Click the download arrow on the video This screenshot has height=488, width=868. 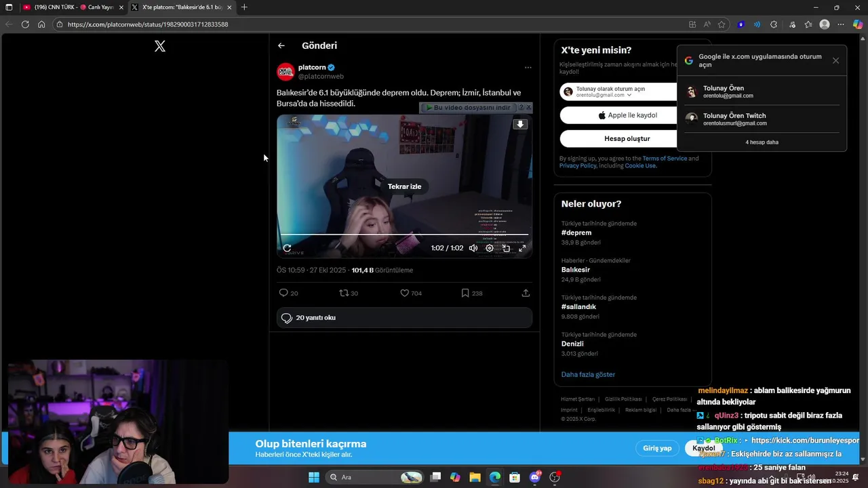click(520, 124)
